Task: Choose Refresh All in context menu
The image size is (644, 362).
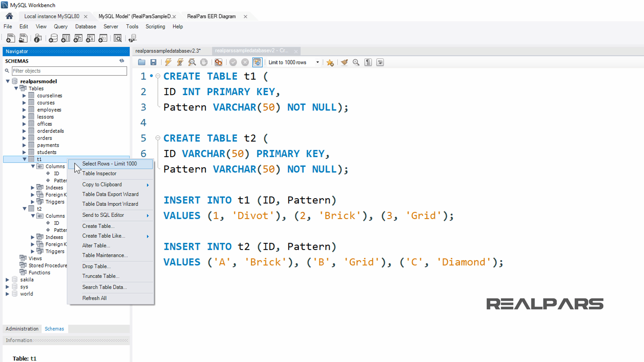Action: (110, 298)
